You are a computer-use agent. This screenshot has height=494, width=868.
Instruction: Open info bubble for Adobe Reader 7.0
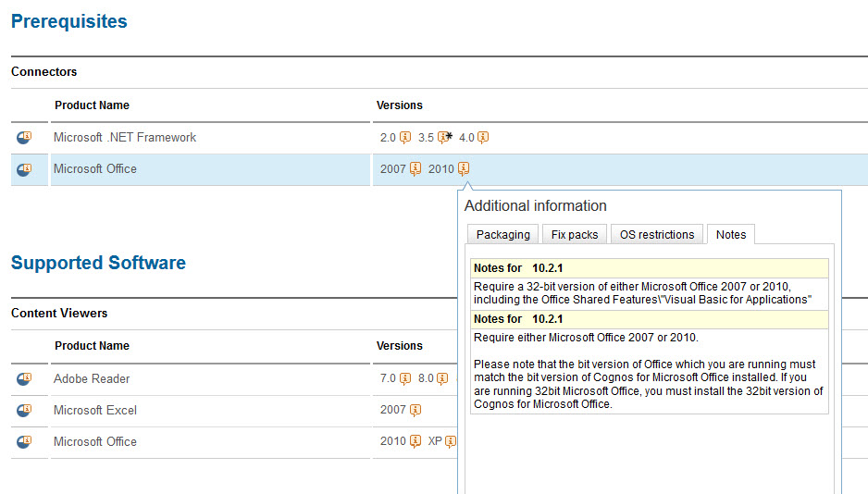coord(405,379)
